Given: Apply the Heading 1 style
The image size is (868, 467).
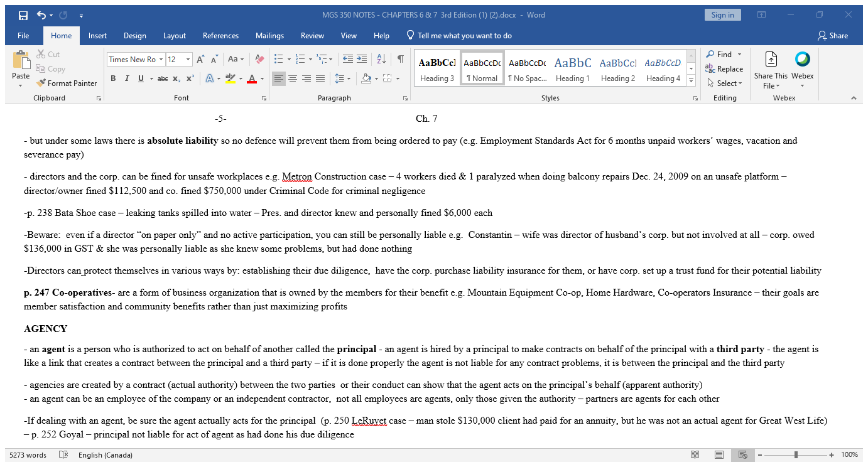Looking at the screenshot, I should pos(572,68).
